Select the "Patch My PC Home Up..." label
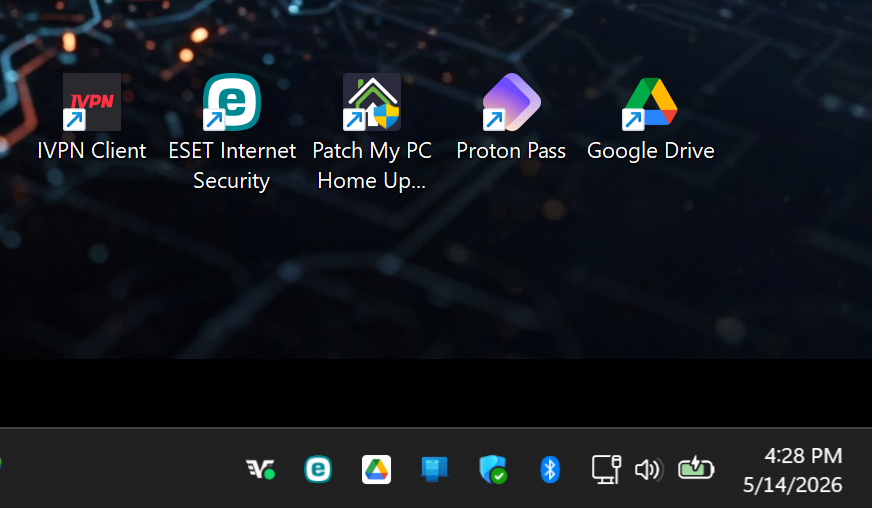Viewport: 872px width, 508px height. tap(371, 166)
